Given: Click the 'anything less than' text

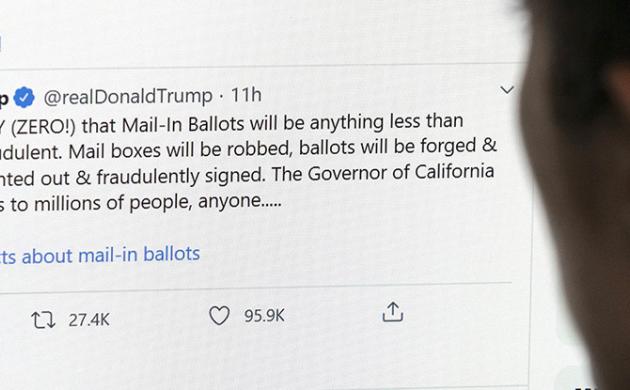Looking at the screenshot, I should [386, 122].
